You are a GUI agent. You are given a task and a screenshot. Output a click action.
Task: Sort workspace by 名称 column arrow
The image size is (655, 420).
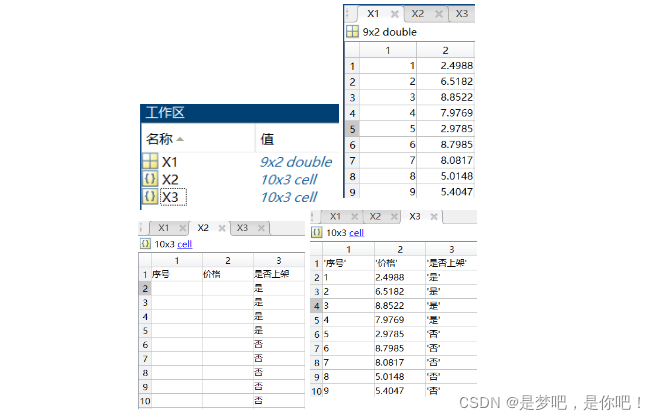(180, 139)
